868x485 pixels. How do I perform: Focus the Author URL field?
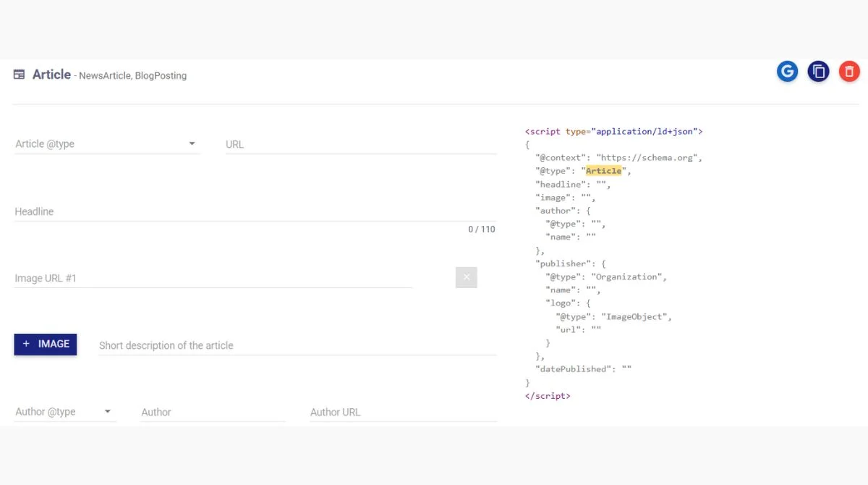coord(403,412)
